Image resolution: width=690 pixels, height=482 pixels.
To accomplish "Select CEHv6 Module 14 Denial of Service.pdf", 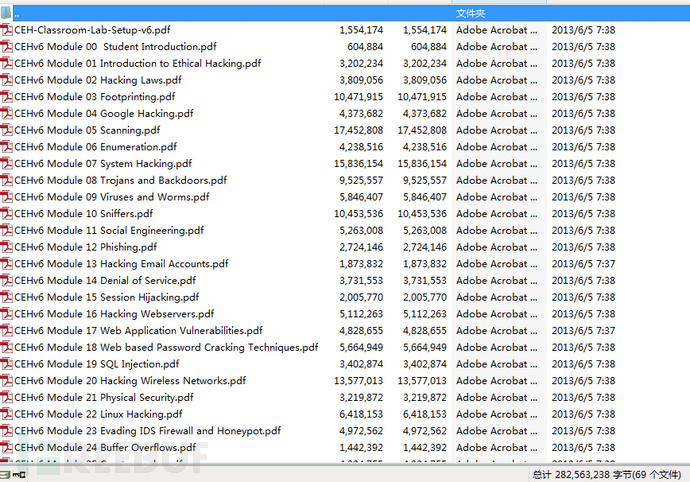I will coord(105,281).
